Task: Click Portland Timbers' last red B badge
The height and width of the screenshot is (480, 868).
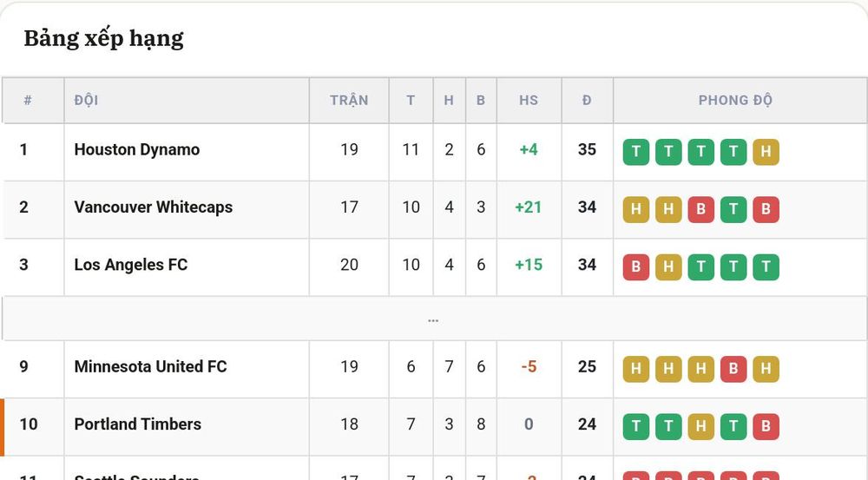Action: (766, 426)
